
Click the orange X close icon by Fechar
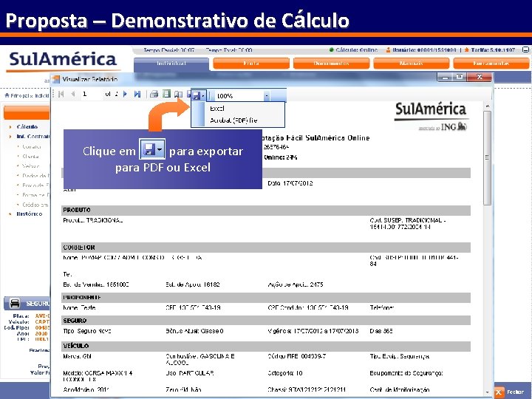coord(499,392)
